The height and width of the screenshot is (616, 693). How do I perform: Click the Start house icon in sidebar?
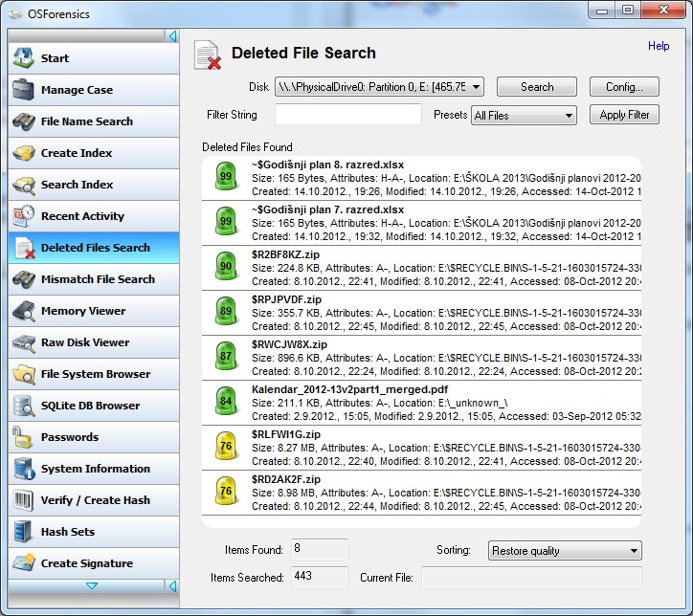24,58
